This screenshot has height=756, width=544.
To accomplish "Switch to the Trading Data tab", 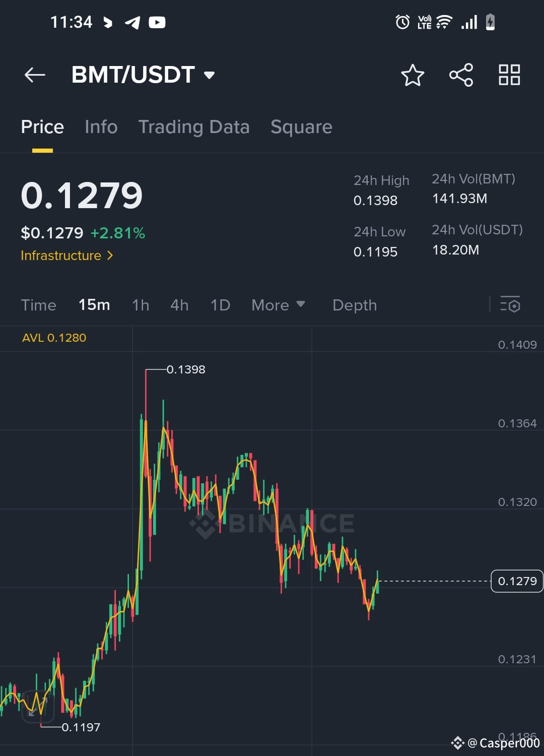I will click(x=194, y=127).
